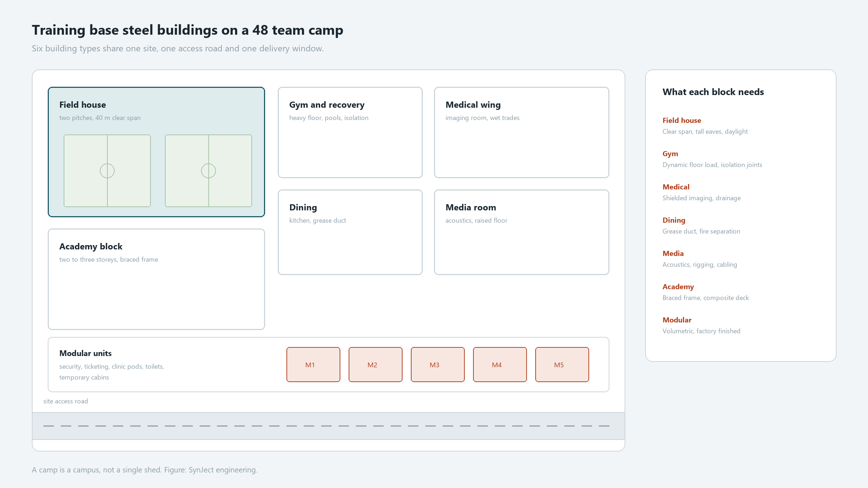Click 'Grease duct, fire separation' text
The height and width of the screenshot is (488, 868).
pyautogui.click(x=701, y=231)
